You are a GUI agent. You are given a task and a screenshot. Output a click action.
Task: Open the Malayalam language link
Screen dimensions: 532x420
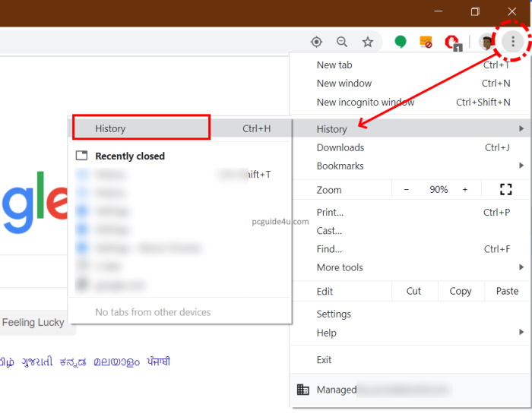click(116, 362)
